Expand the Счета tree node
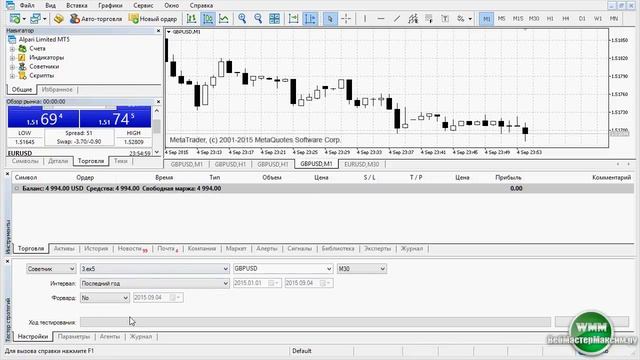The width and height of the screenshot is (640, 360). [x=12, y=49]
